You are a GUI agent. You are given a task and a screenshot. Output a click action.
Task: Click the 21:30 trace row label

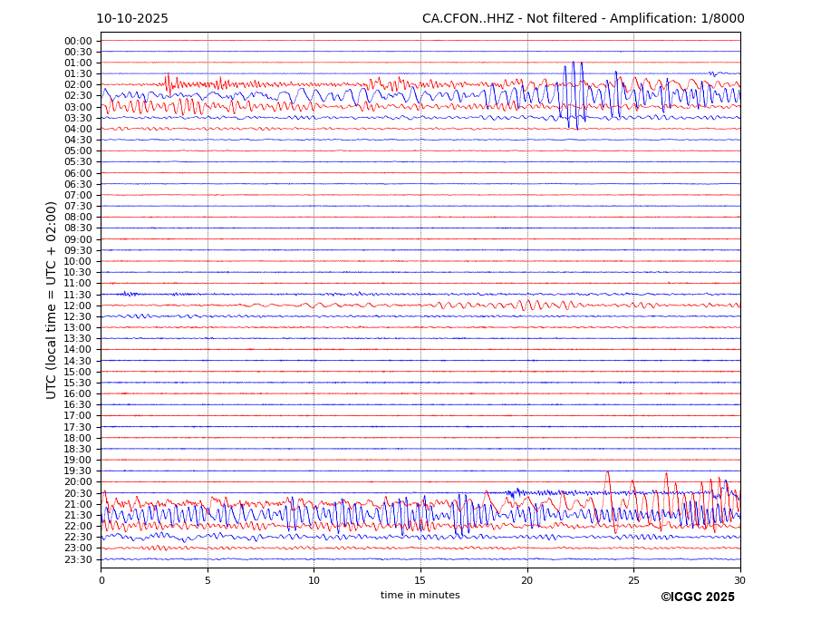coord(78,515)
